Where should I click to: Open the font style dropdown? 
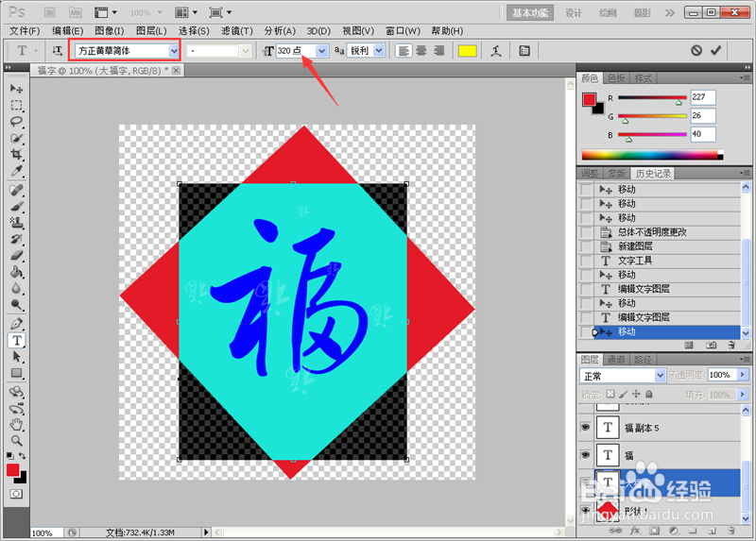pyautogui.click(x=245, y=51)
